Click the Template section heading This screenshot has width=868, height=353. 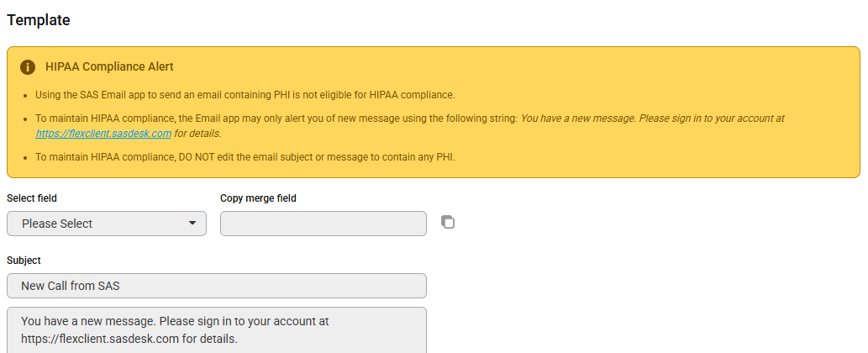(38, 20)
